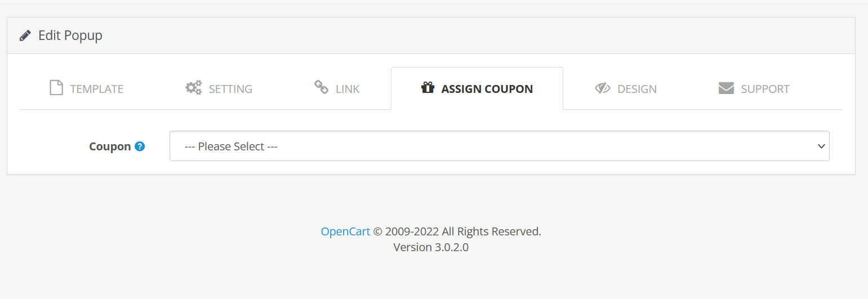Click the chain icon on Link tab

[x=321, y=87]
